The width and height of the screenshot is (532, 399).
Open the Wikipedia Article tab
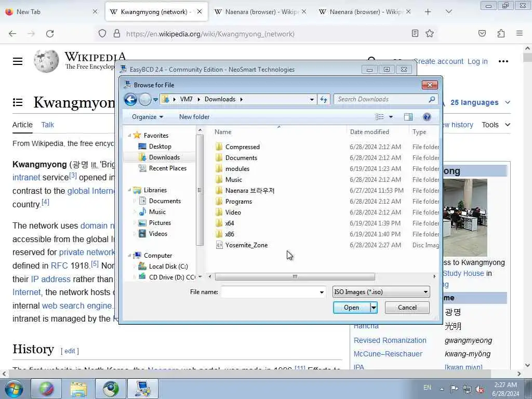point(22,125)
